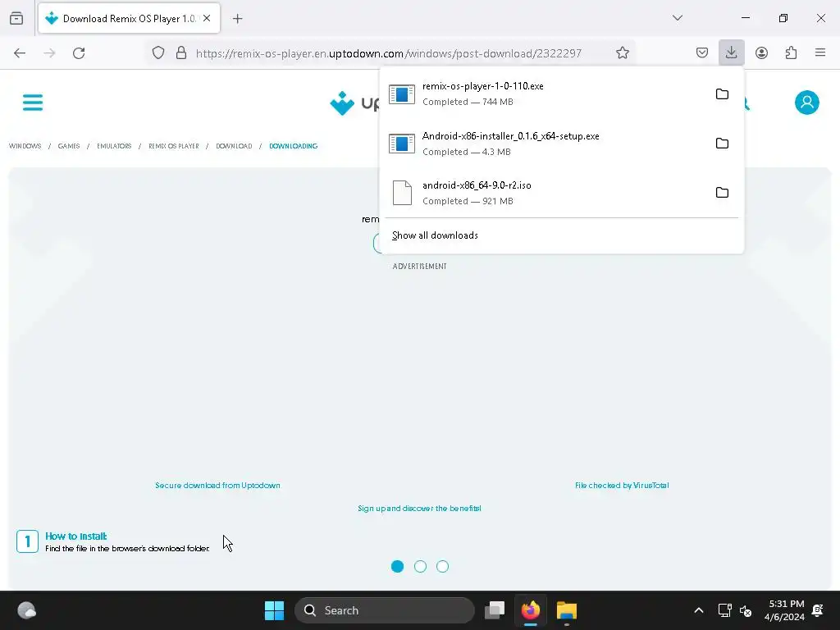Viewport: 840px width, 630px height.
Task: Open Firefox account icon
Action: [761, 53]
